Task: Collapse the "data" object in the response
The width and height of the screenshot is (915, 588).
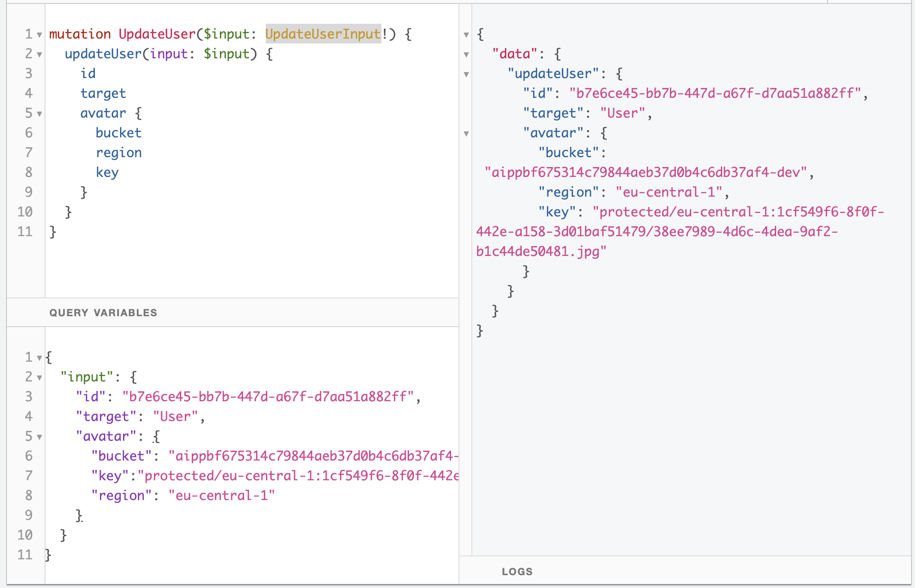Action: coord(466,54)
